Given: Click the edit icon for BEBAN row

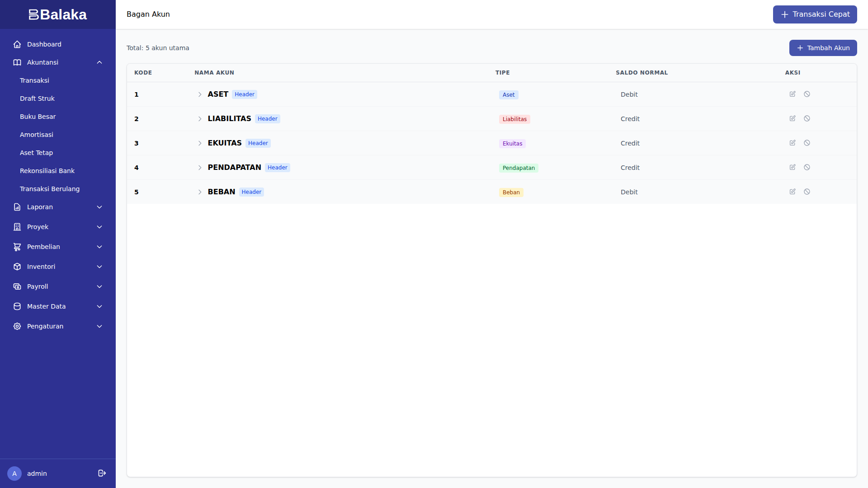Looking at the screenshot, I should pos(793,192).
